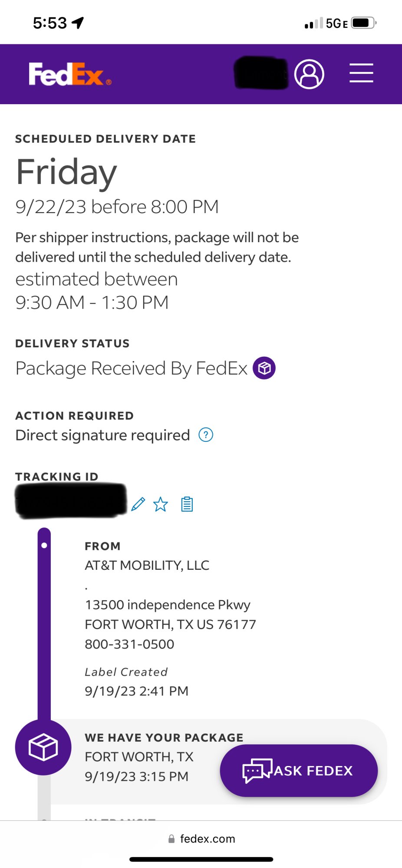Open the user account profile icon
Viewport: 402px width, 868px height.
point(309,74)
